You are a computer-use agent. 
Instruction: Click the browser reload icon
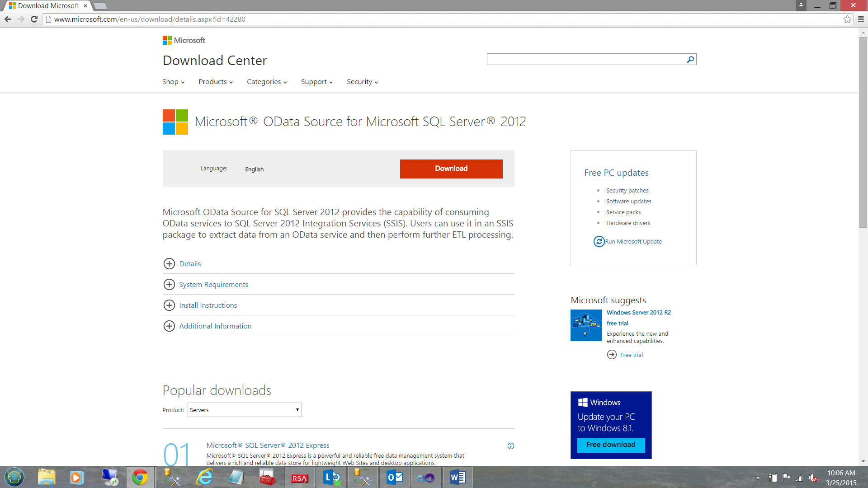tap(34, 19)
